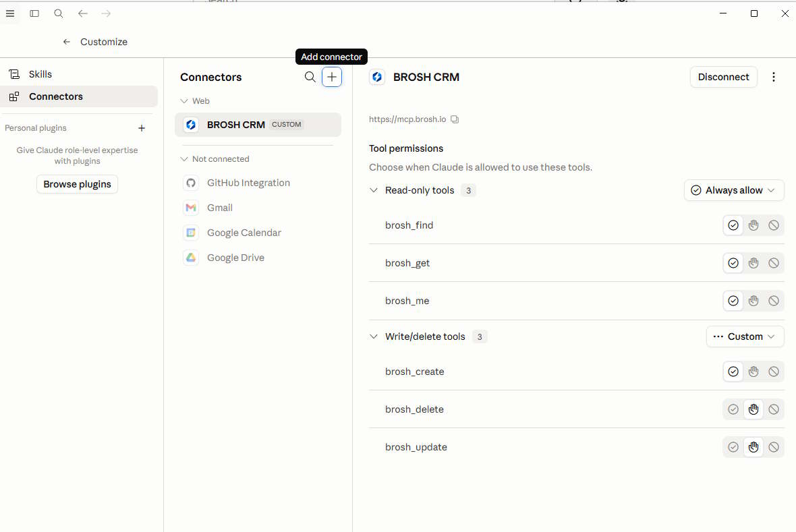The height and width of the screenshot is (532, 796).
Task: Select GitHub Integration connector
Action: pos(258,183)
